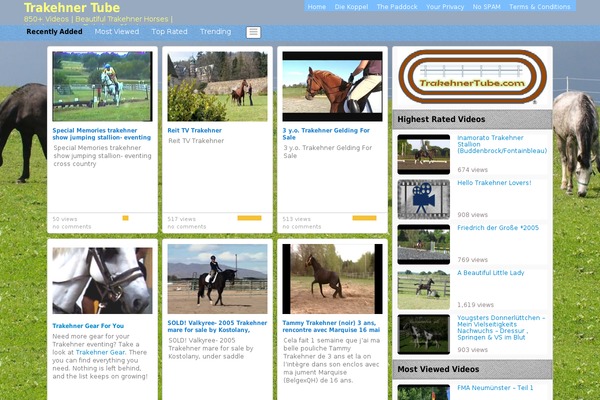The height and width of the screenshot is (400, 600).
Task: Click the rating bar on 3 y.o. Gelding card
Action: (x=364, y=218)
